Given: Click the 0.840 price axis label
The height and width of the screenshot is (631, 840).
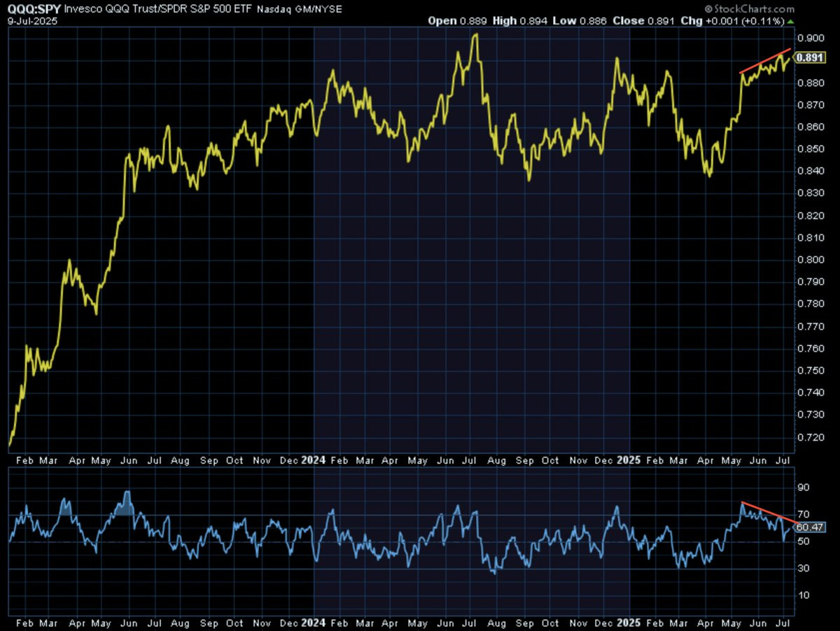Looking at the screenshot, I should [x=811, y=171].
